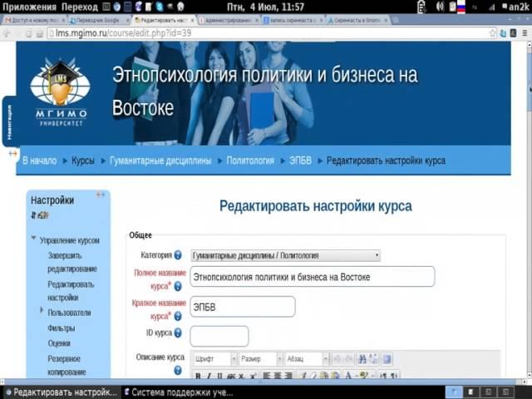Open the Переход menu in the top panel
Image resolution: width=532 pixels, height=399 pixels.
80,7
